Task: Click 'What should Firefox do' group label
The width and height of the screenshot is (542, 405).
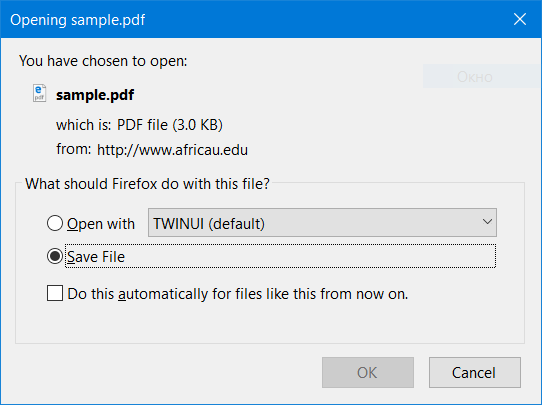Action: pos(147,184)
